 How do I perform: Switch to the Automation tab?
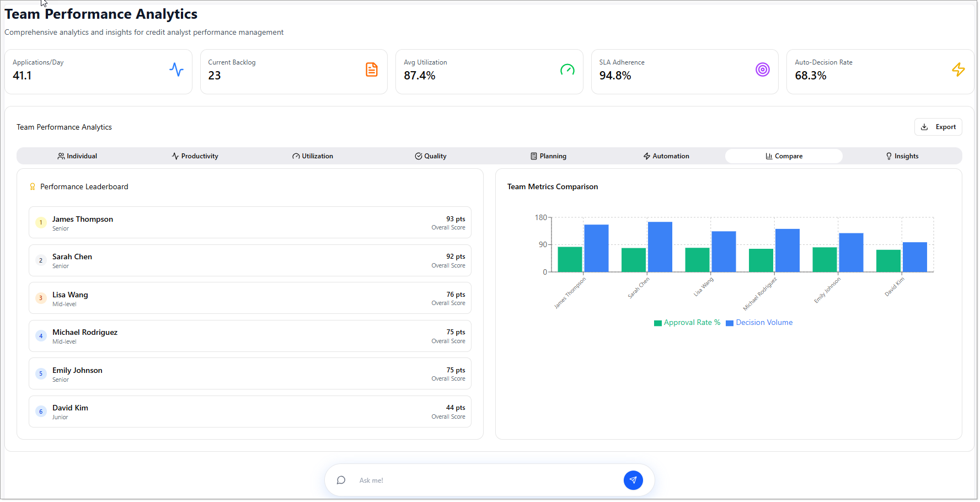click(x=666, y=156)
